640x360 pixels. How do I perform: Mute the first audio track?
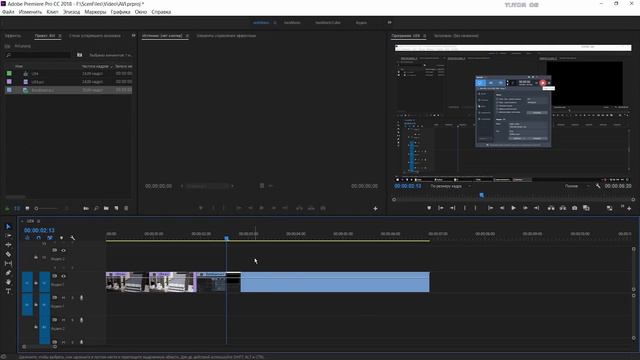(63, 298)
